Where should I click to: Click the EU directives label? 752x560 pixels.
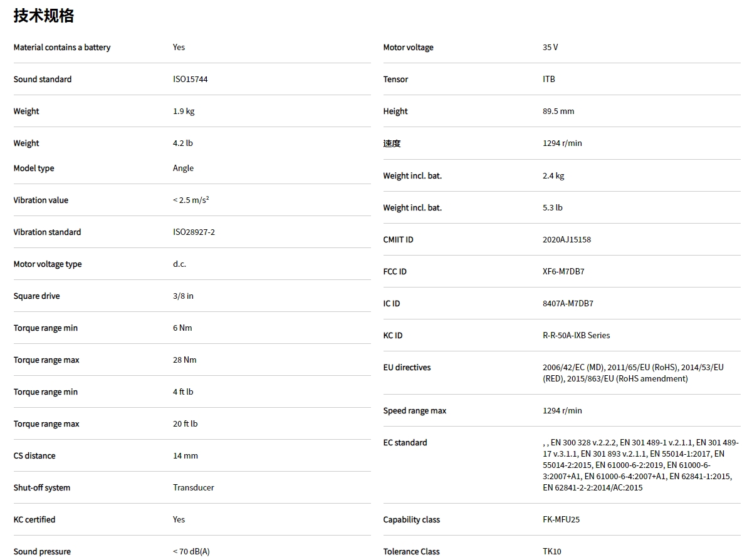407,368
